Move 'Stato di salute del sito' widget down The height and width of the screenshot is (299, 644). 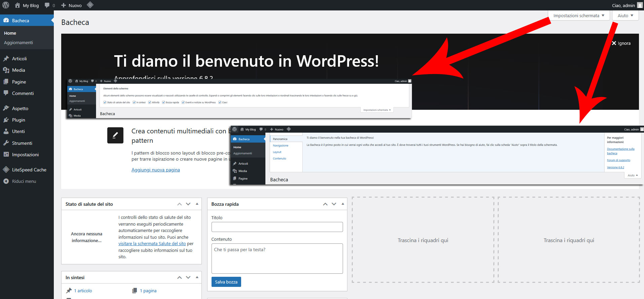tap(188, 204)
